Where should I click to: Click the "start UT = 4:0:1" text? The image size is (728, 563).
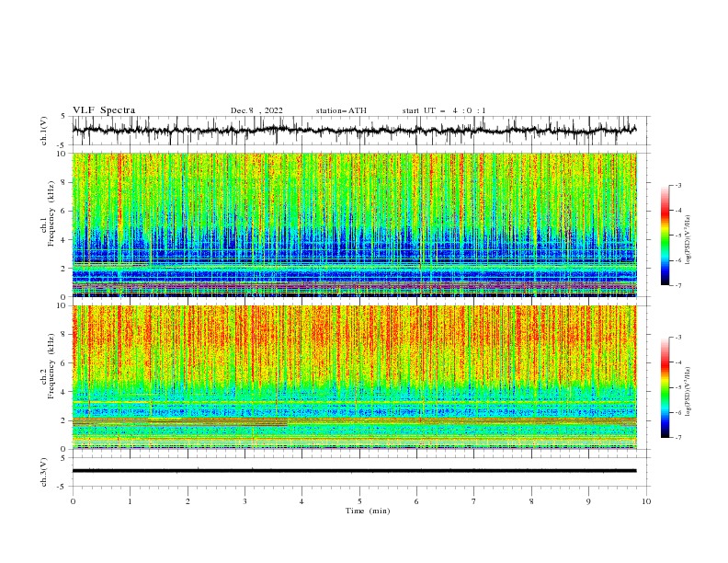point(444,110)
